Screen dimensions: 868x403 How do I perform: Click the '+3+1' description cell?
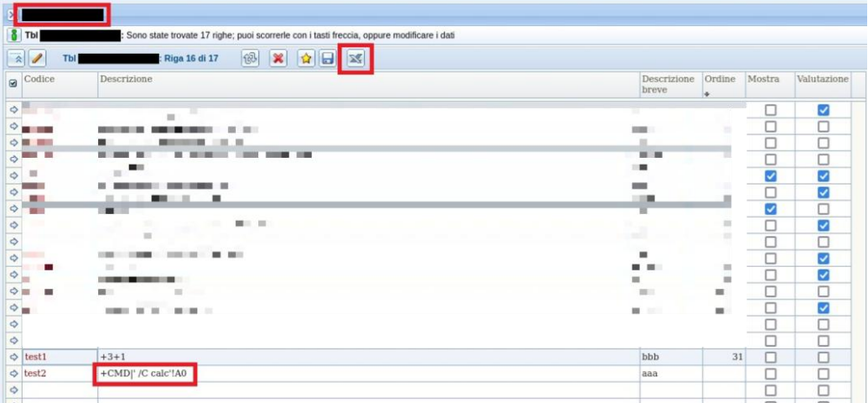(x=369, y=357)
